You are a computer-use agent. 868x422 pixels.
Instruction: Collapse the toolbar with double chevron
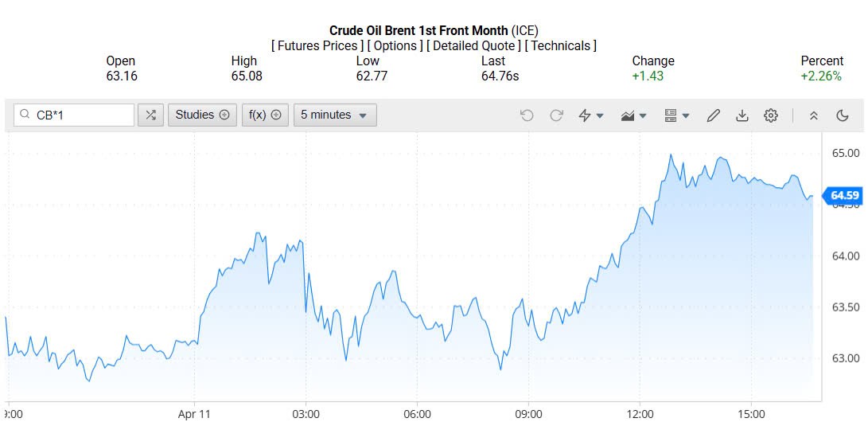813,115
